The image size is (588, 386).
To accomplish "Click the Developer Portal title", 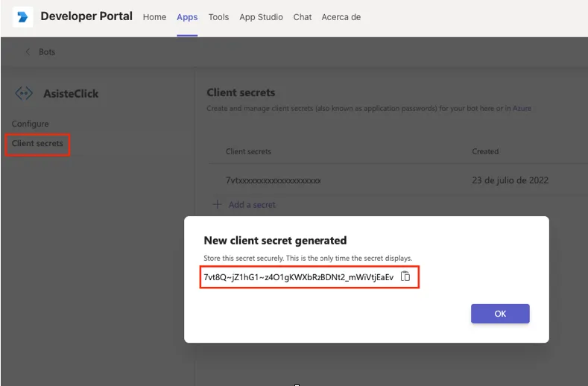I will click(86, 16).
